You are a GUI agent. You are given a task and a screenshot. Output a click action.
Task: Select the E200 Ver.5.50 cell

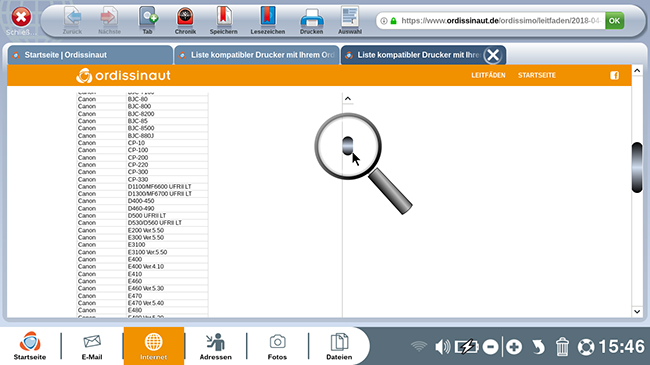167,230
